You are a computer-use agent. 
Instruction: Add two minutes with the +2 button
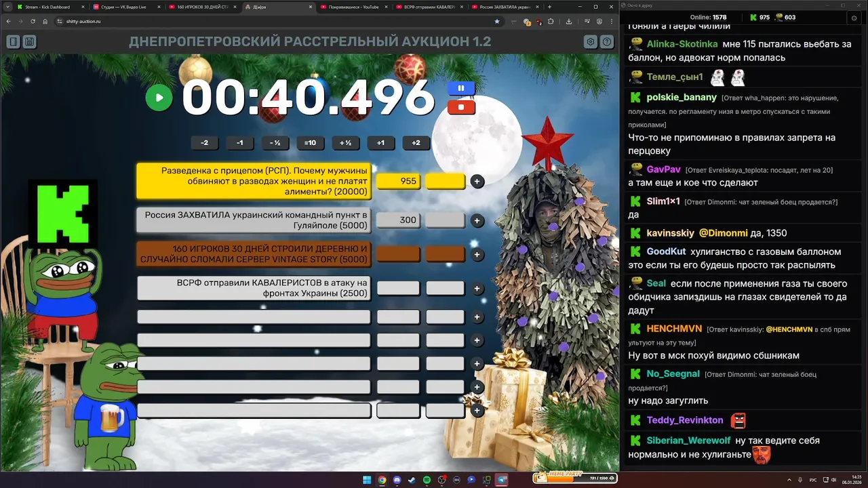point(416,143)
